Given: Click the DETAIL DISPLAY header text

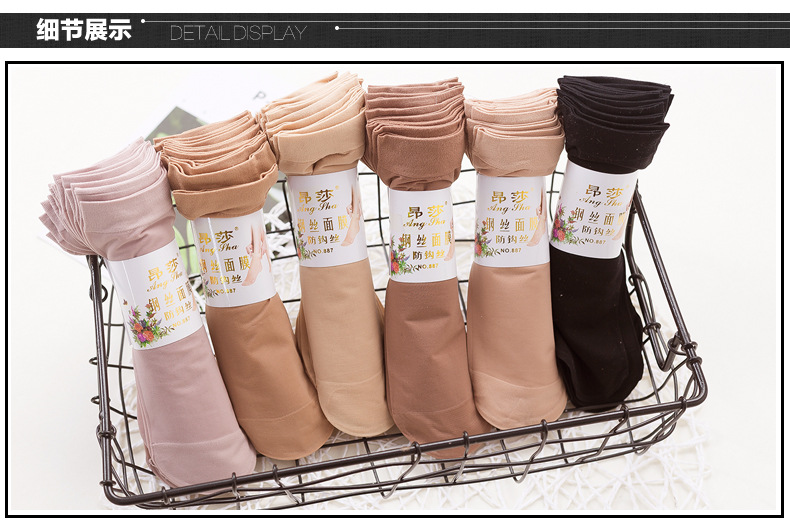Looking at the screenshot, I should coord(238,33).
